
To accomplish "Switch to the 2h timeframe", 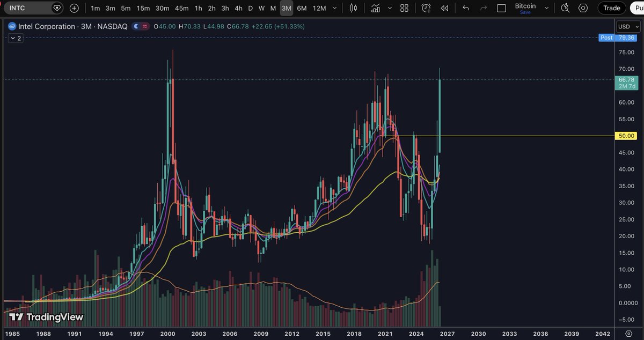I will 211,8.
